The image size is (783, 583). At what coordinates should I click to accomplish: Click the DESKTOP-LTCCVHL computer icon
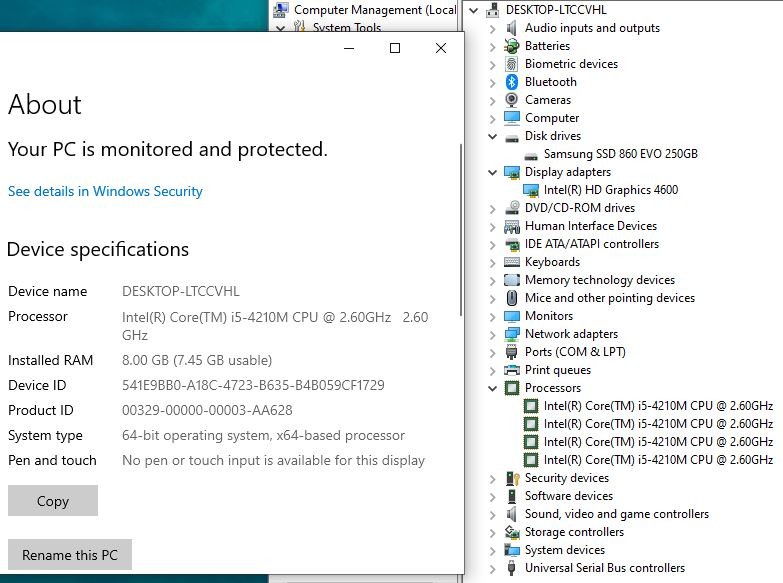point(493,10)
